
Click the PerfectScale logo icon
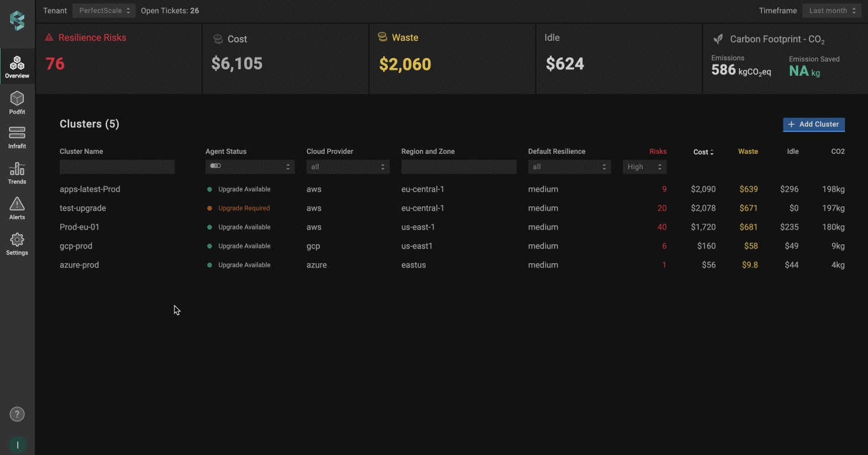click(17, 21)
